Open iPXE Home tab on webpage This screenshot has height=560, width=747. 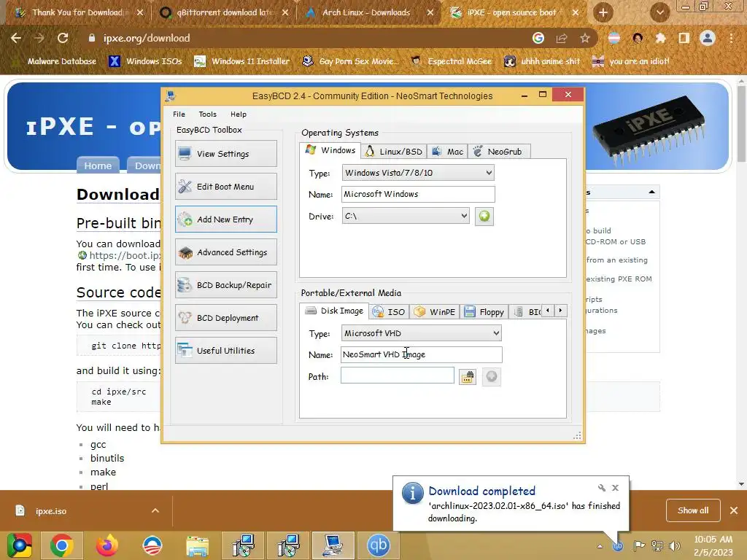(x=98, y=166)
